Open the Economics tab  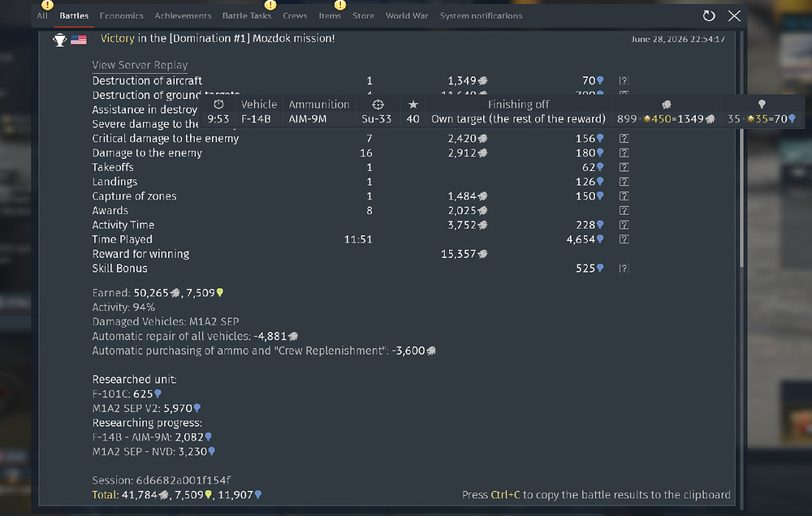(122, 16)
